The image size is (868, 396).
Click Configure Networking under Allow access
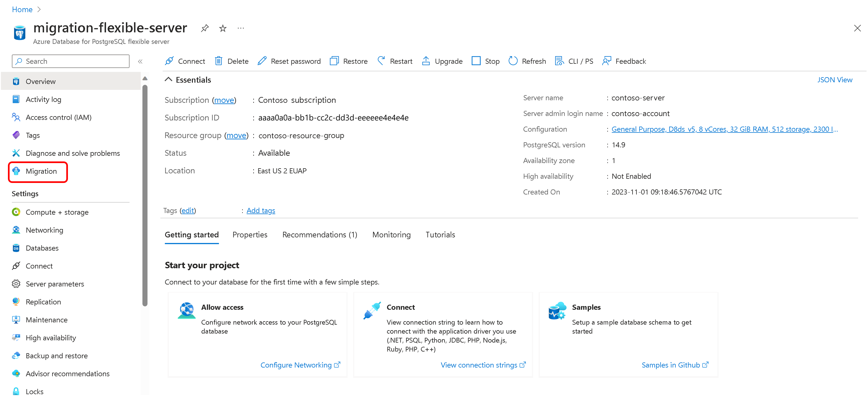[x=296, y=365]
